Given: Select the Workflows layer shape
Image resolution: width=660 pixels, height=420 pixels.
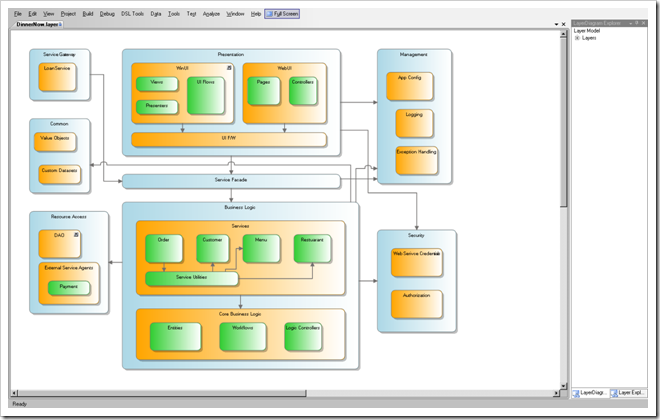Looking at the screenshot, I should coord(242,337).
